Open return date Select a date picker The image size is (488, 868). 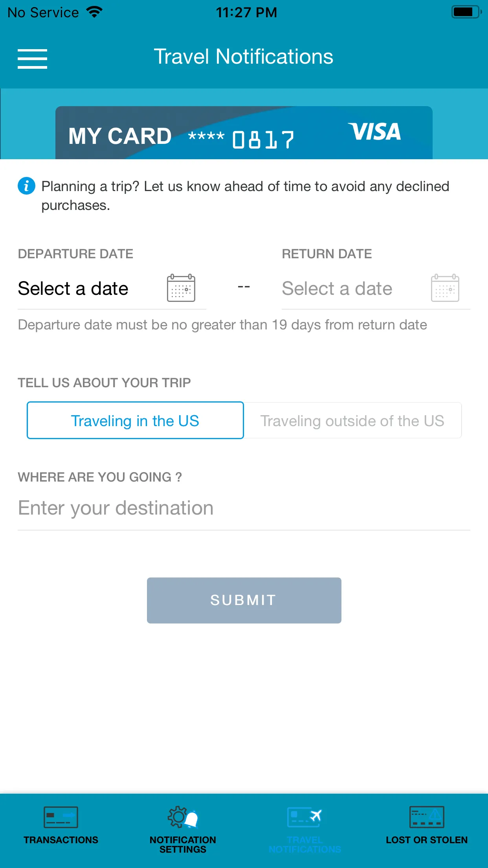pos(376,289)
